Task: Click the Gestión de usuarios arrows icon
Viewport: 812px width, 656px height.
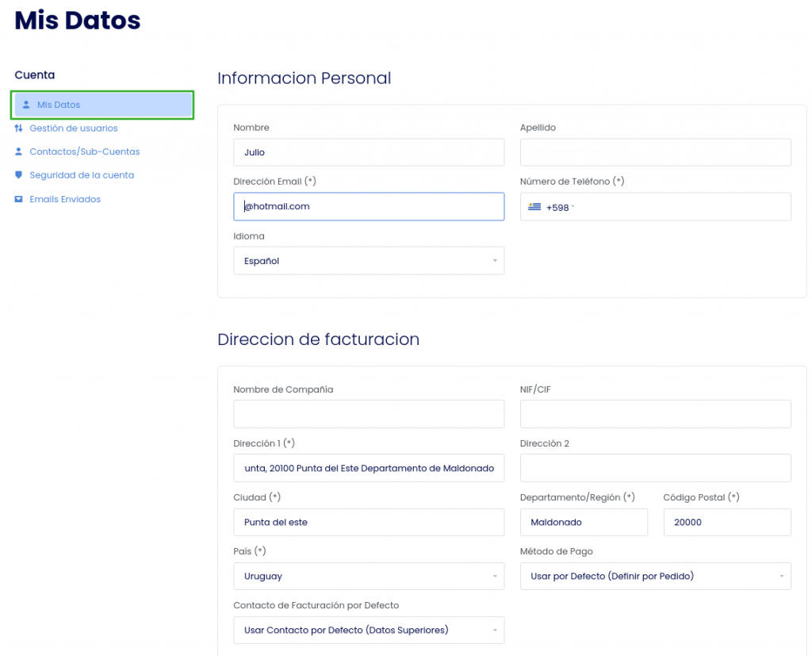Action: 19,129
